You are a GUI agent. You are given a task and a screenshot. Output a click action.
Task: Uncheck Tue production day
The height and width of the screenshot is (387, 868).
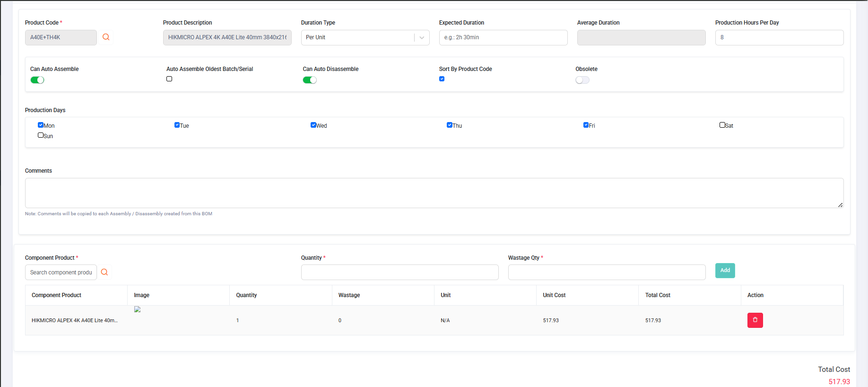[x=177, y=125]
